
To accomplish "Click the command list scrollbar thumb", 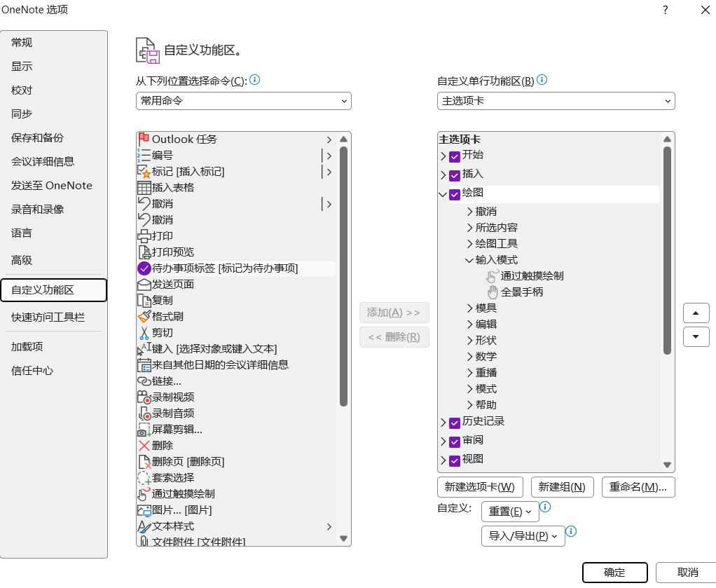I will tap(344, 276).
